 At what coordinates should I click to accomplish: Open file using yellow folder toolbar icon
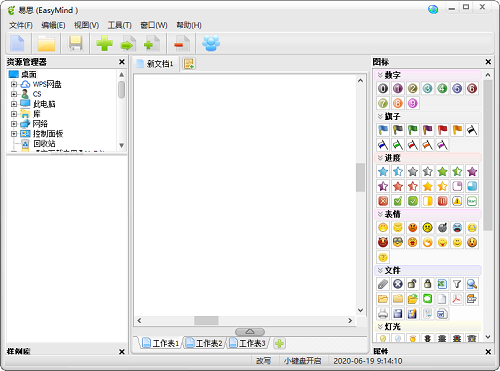coord(46,43)
